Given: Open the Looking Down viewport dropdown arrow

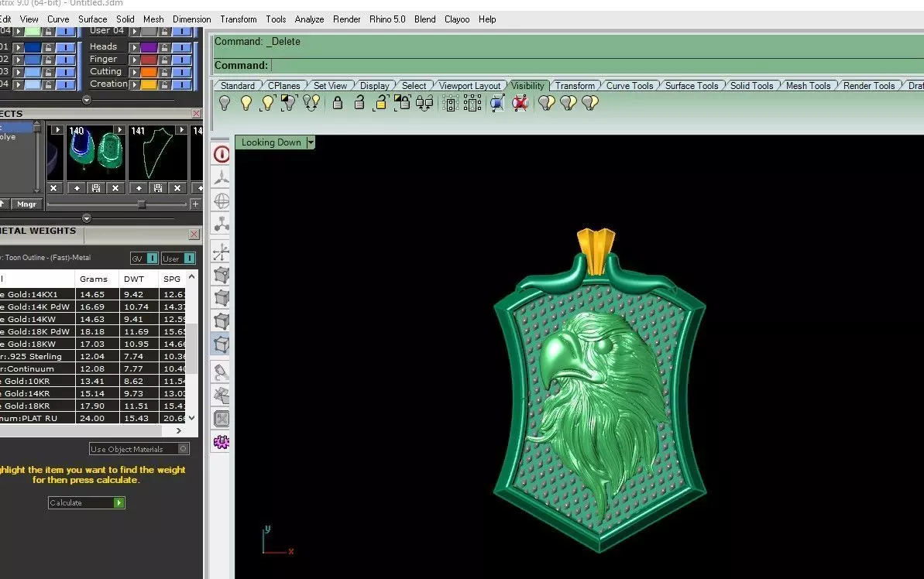Looking at the screenshot, I should [311, 142].
